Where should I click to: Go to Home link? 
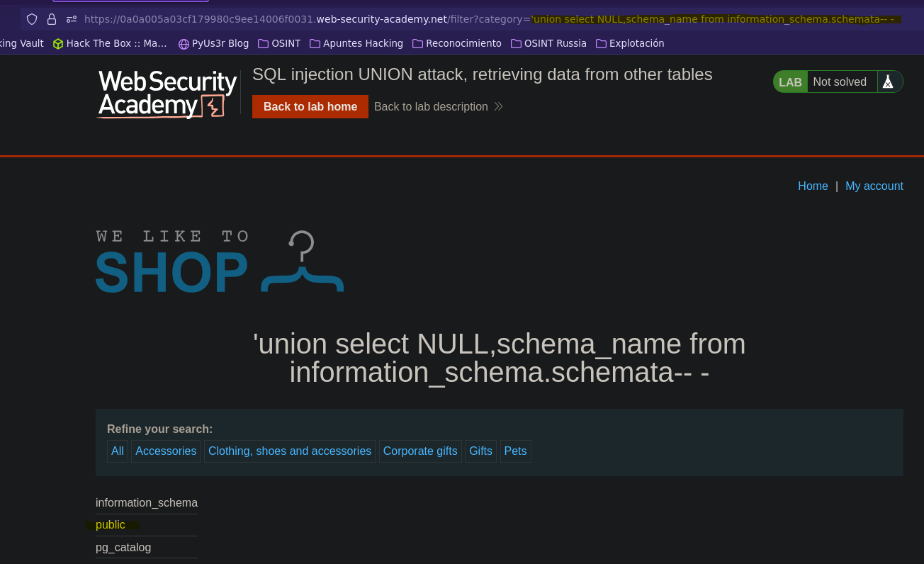[x=813, y=186]
